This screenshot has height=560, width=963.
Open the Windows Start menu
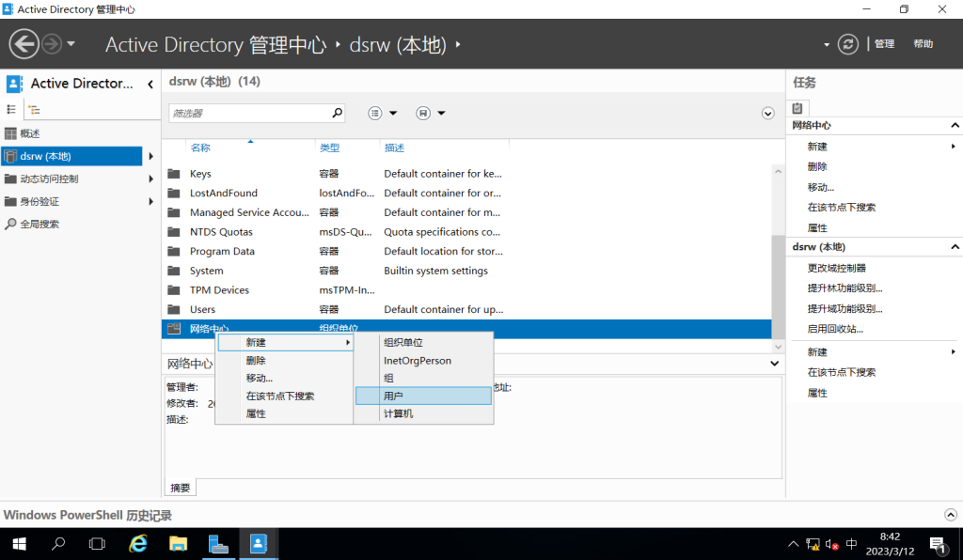(19, 544)
